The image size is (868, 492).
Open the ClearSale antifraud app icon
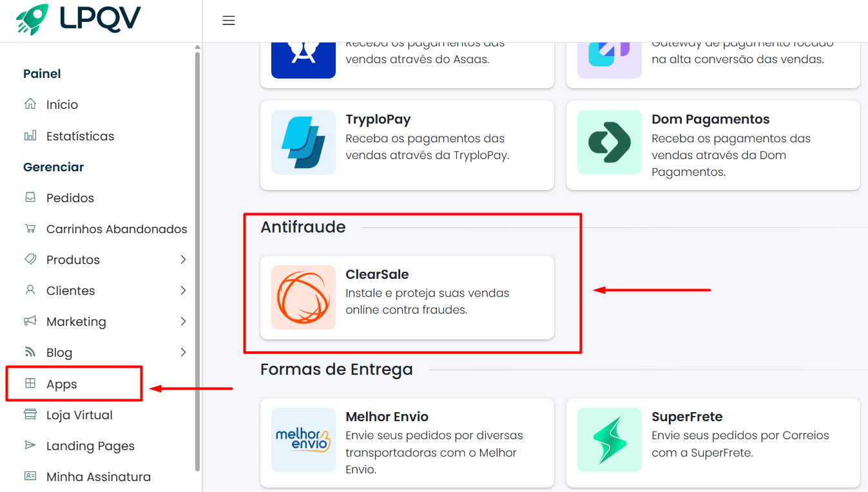click(303, 298)
